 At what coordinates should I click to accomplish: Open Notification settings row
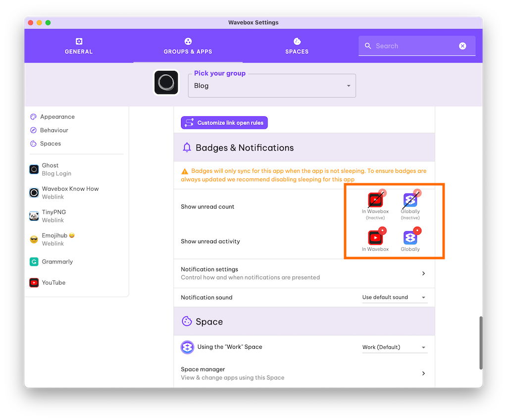(x=304, y=273)
